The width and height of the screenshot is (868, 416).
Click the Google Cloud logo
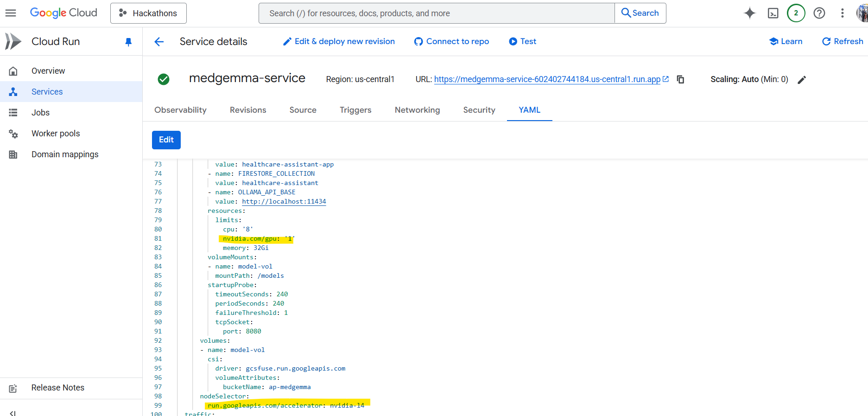[63, 13]
